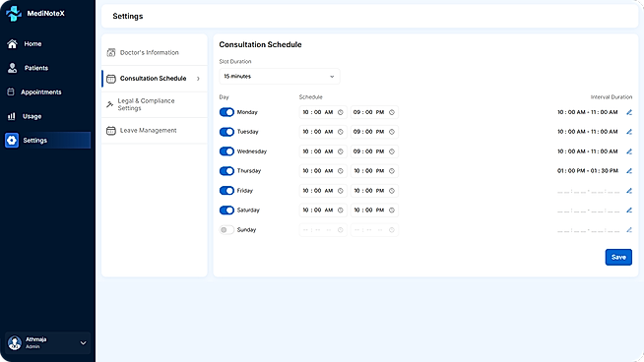Image resolution: width=644 pixels, height=362 pixels.
Task: Click the Appointments calendar icon
Action: click(11, 91)
